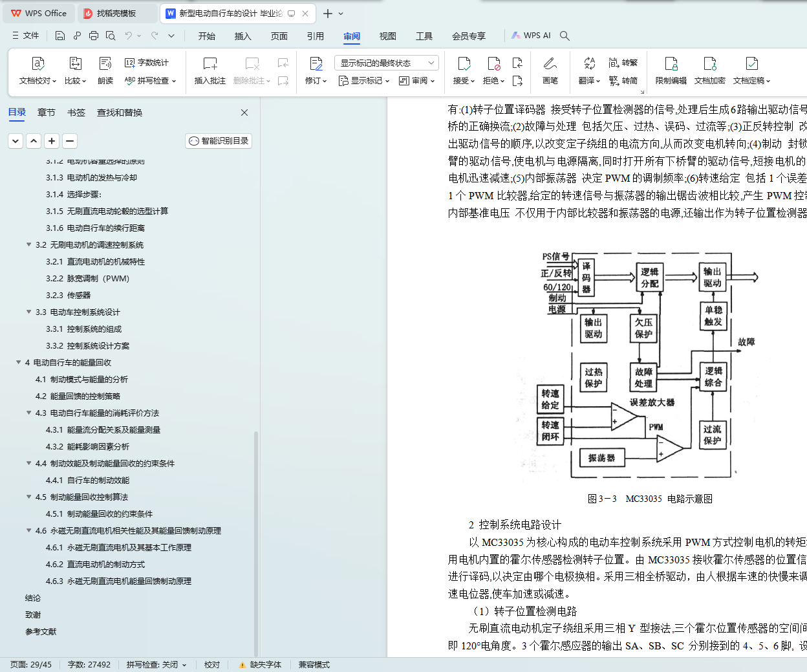Open 文档加密 document encryption
The height and width of the screenshot is (672, 807).
(x=710, y=70)
